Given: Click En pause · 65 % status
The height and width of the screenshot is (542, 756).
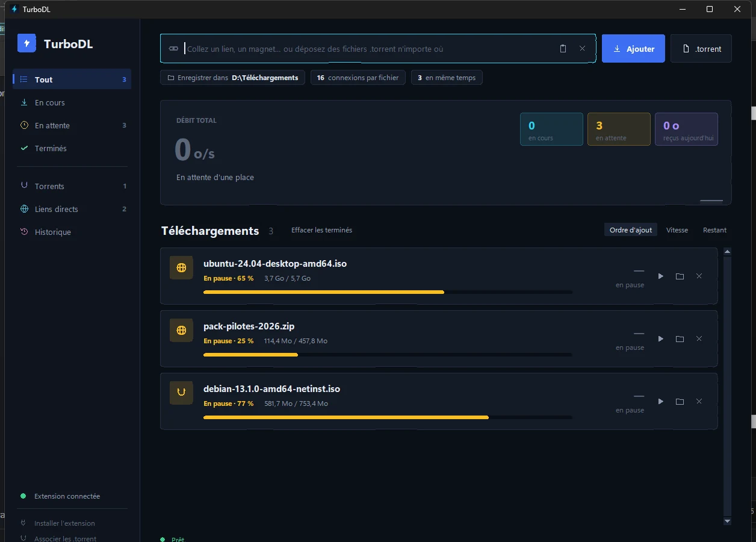Looking at the screenshot, I should (229, 279).
